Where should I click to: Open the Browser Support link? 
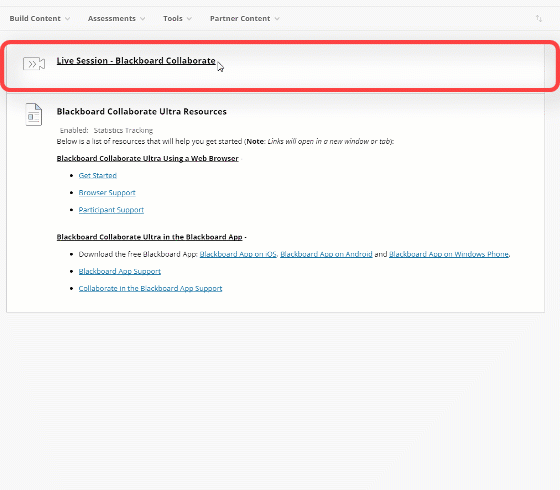click(107, 192)
